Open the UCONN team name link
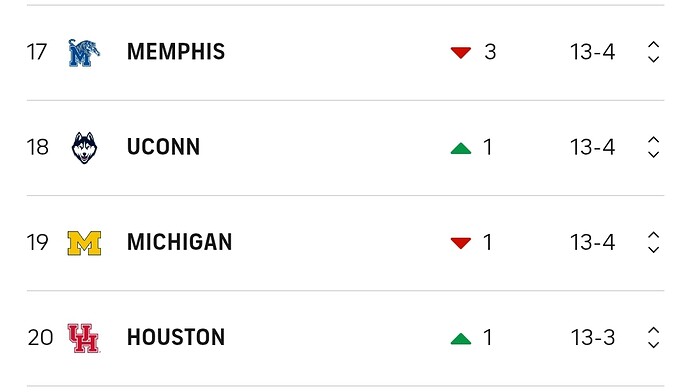The width and height of the screenshot is (690, 392). coord(163,147)
